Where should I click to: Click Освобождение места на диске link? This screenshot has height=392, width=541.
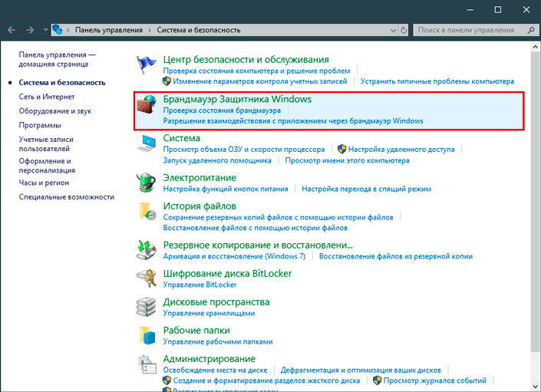click(216, 370)
